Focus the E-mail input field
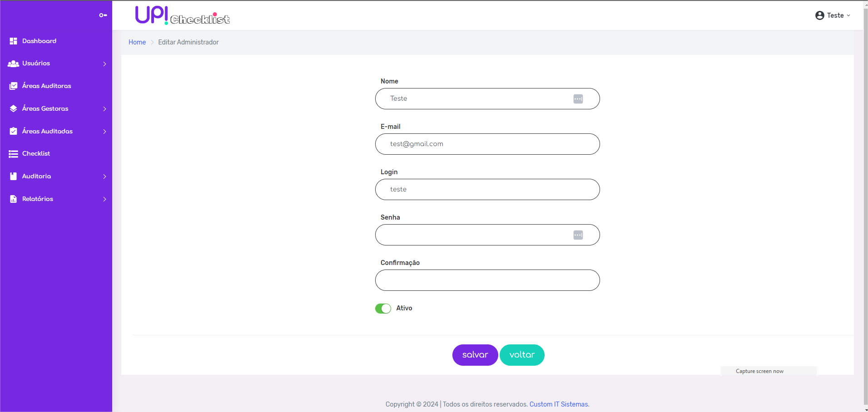This screenshot has width=868, height=412. coord(487,144)
